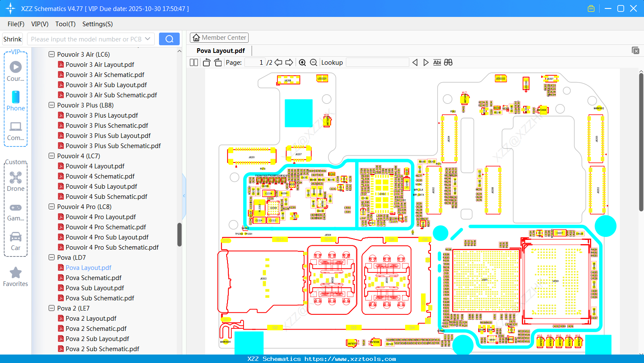This screenshot has height=363, width=644.
Task: Click the file tree vertical scrollbar thumb
Action: (179, 234)
